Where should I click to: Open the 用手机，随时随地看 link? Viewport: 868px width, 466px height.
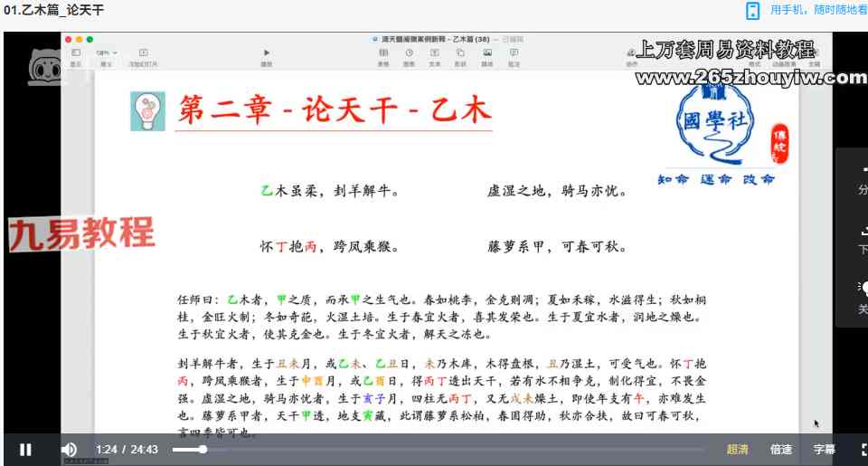tap(818, 11)
